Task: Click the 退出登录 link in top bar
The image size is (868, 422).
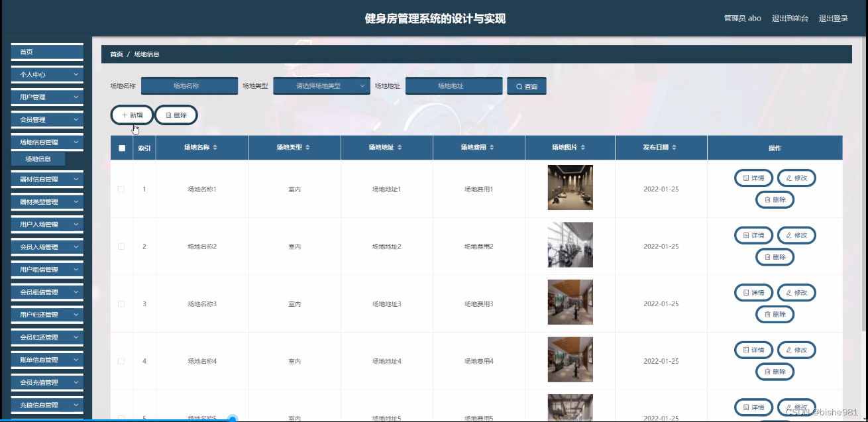Action: tap(833, 18)
